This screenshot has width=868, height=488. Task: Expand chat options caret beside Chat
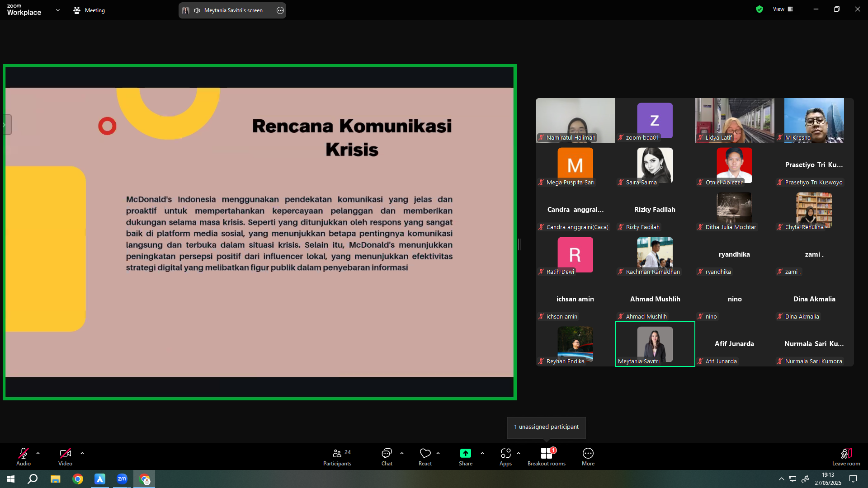pyautogui.click(x=402, y=453)
